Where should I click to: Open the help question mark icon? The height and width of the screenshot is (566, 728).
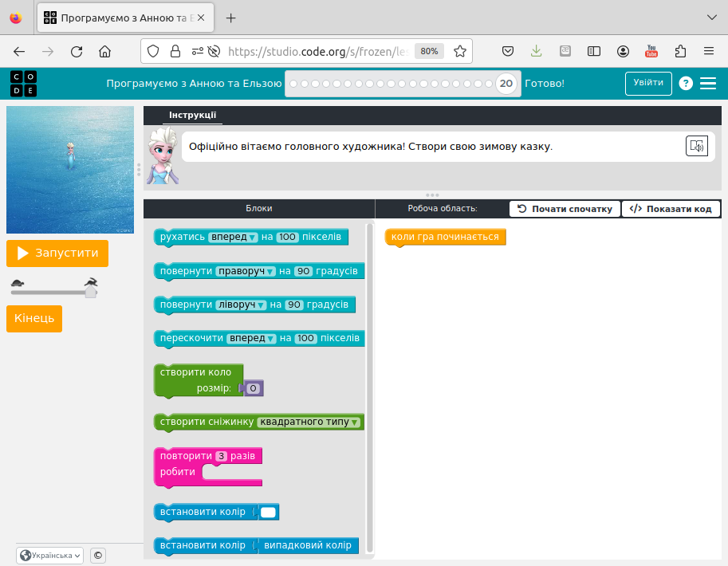(686, 84)
